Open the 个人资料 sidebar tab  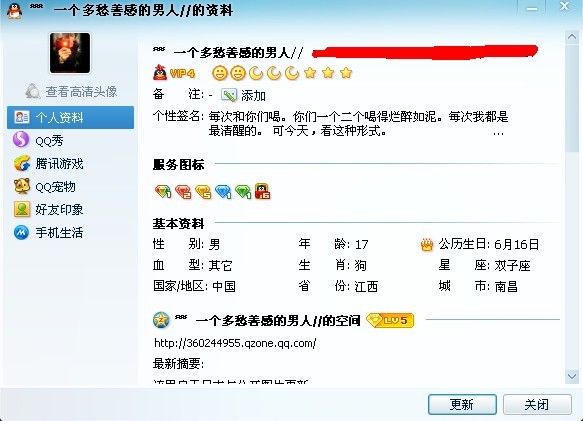point(70,118)
